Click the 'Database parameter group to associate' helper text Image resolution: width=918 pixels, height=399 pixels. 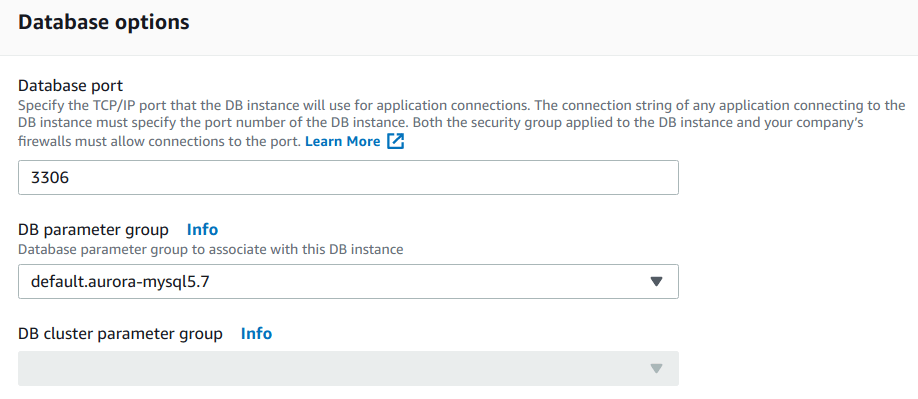tap(211, 250)
